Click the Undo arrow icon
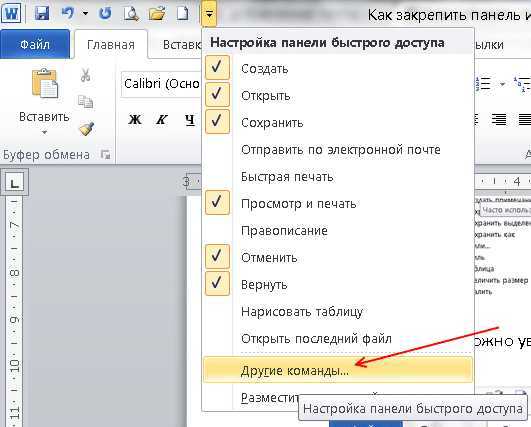The image size is (531, 427). 68,14
